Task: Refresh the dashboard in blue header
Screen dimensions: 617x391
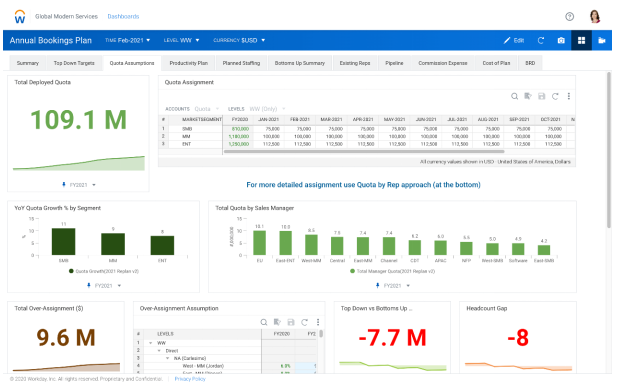Action: tap(541, 41)
